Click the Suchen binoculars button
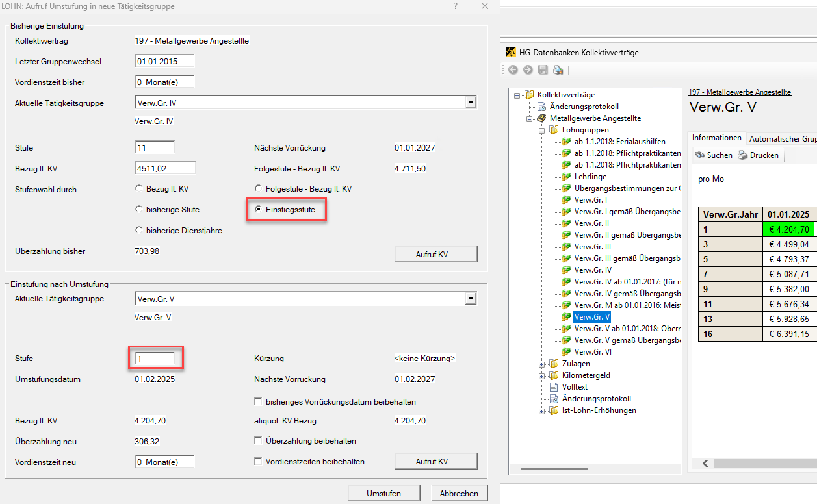 pos(713,155)
